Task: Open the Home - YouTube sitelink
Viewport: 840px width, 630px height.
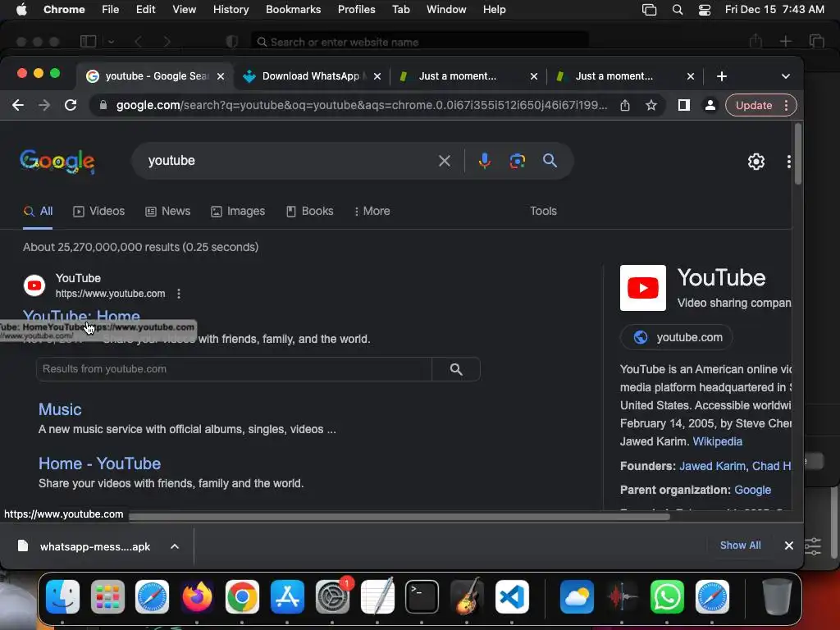Action: coord(99,463)
